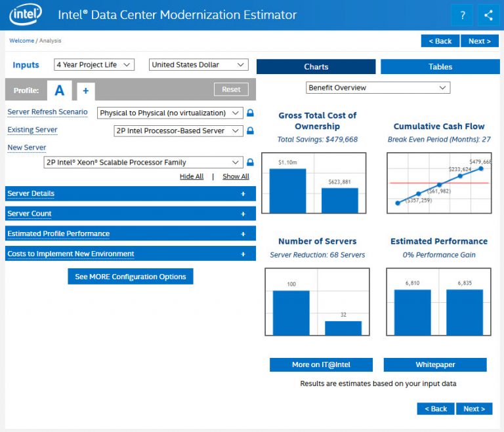Open 2P Intel Processor-Based Server dropdown
504x432 pixels.
[x=178, y=130]
